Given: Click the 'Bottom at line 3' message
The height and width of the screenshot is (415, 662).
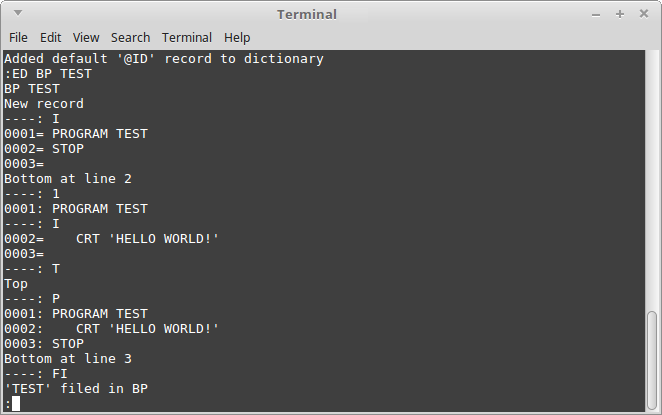Looking at the screenshot, I should click(68, 359).
